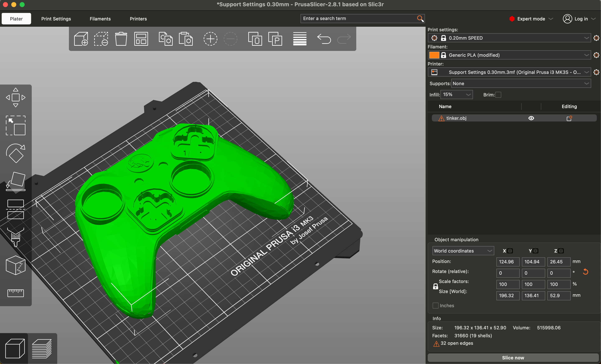Enable the Inches checkbox
The height and width of the screenshot is (364, 601).
[435, 306]
